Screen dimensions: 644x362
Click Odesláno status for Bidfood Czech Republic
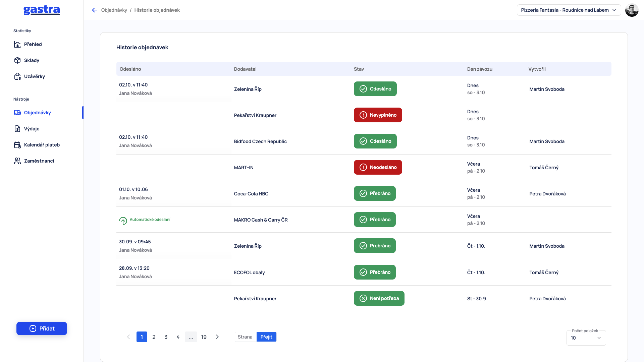[x=375, y=141]
